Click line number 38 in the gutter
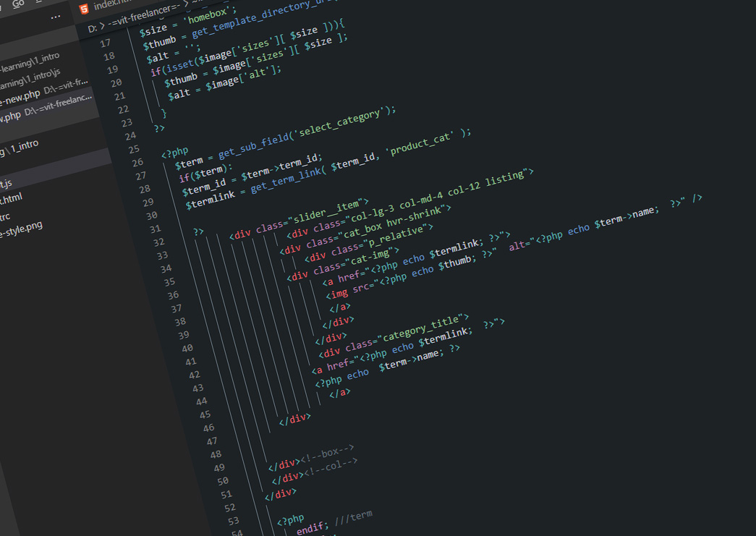Viewport: 756px width, 536px height. (180, 321)
